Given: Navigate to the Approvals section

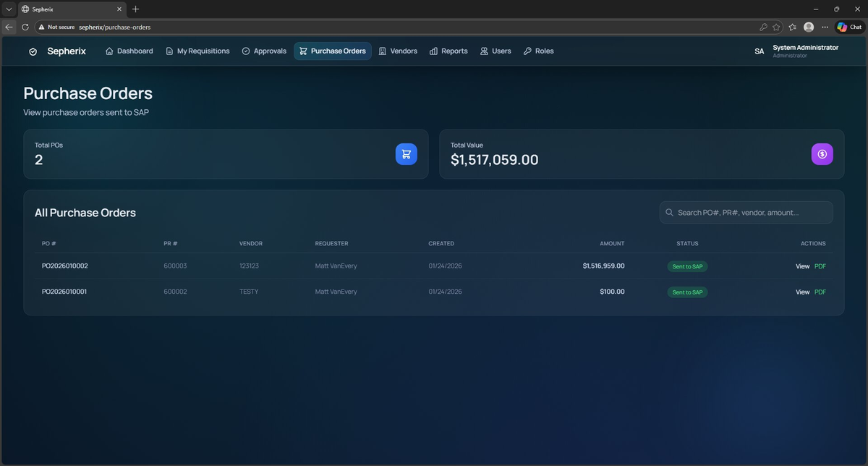Looking at the screenshot, I should click(x=264, y=51).
